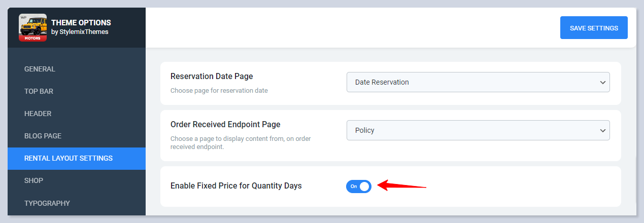Open the Typography settings
Image resolution: width=644 pixels, height=223 pixels.
tap(47, 203)
